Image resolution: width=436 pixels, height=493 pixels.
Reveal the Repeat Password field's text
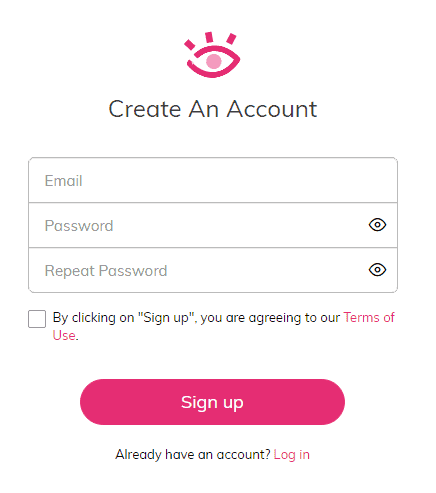(x=377, y=270)
